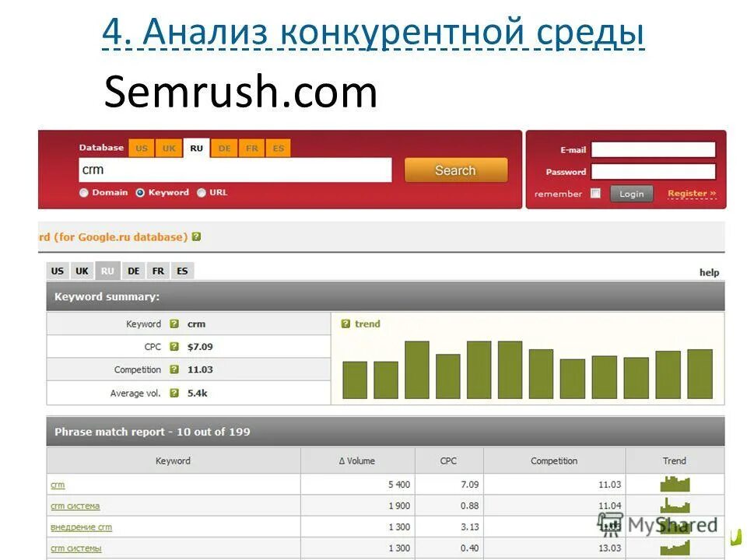The image size is (747, 560).
Task: Open the crm системы keyword link
Action: [76, 548]
